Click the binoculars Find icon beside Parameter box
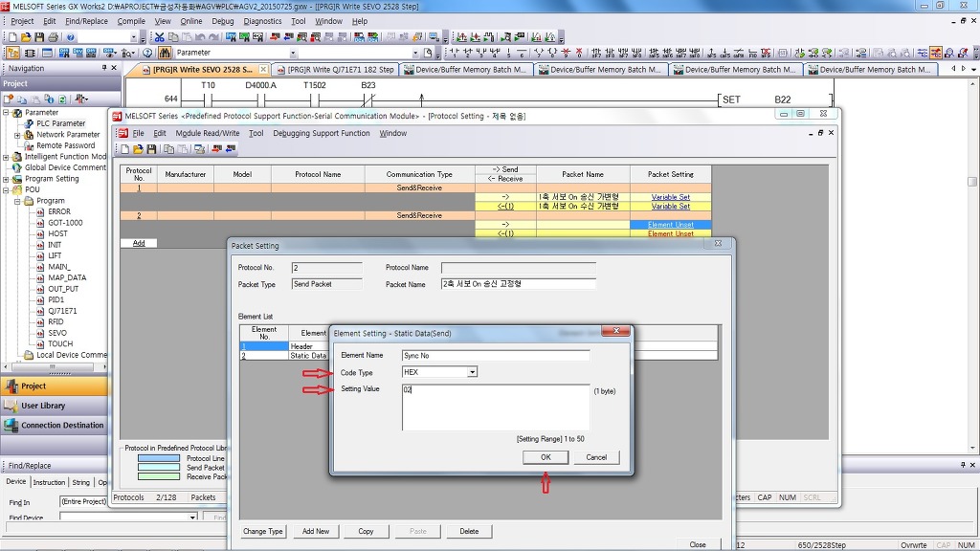This screenshot has height=551, width=980. pyautogui.click(x=163, y=53)
